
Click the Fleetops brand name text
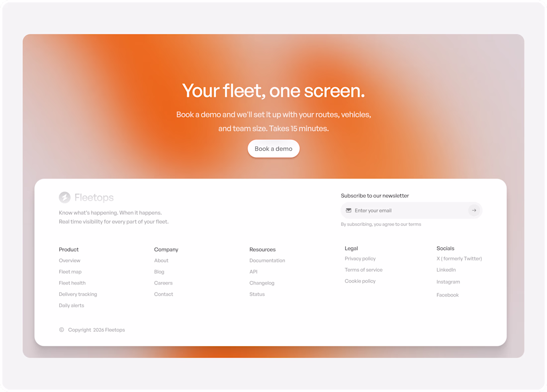94,197
